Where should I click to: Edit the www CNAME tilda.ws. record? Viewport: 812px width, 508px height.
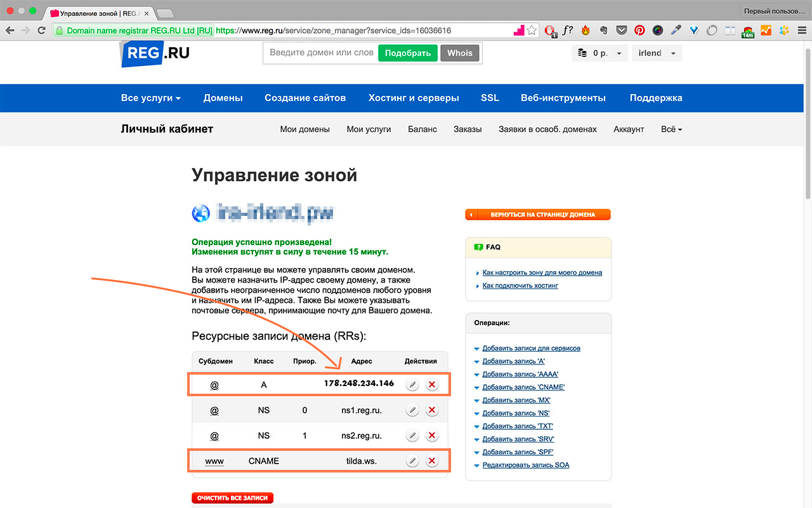[412, 461]
